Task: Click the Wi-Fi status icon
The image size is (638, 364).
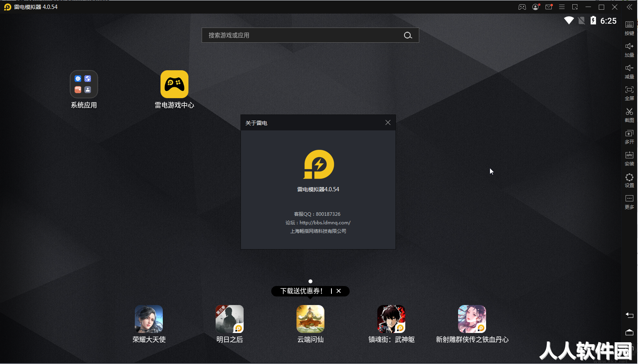Action: pos(569,21)
